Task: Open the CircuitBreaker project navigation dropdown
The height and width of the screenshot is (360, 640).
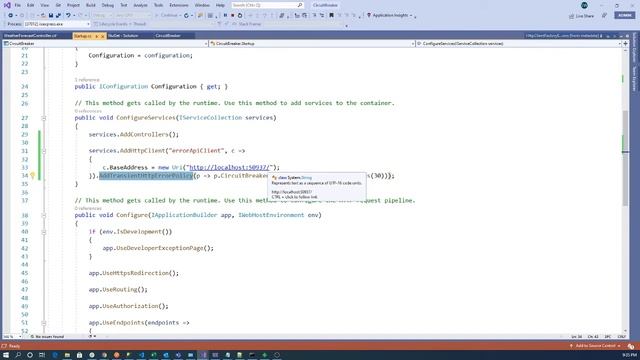Action: click(x=105, y=43)
